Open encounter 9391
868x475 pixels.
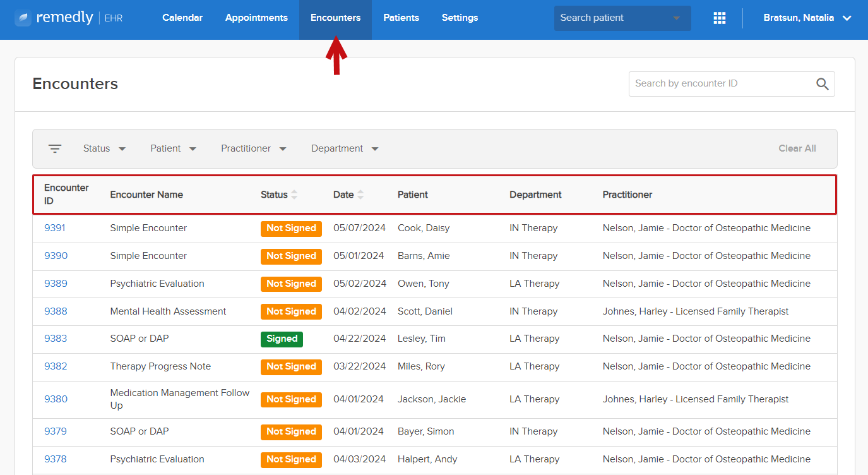[x=55, y=228]
